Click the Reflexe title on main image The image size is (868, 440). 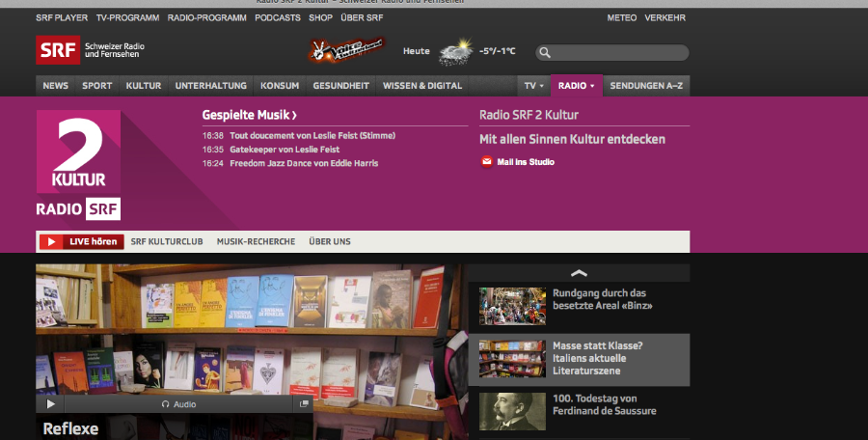[x=70, y=428]
